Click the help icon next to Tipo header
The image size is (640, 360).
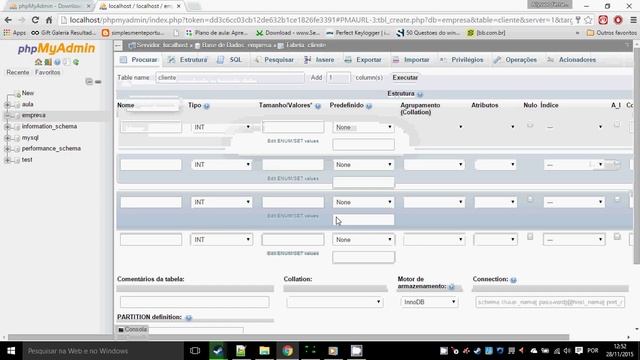pyautogui.click(x=207, y=106)
